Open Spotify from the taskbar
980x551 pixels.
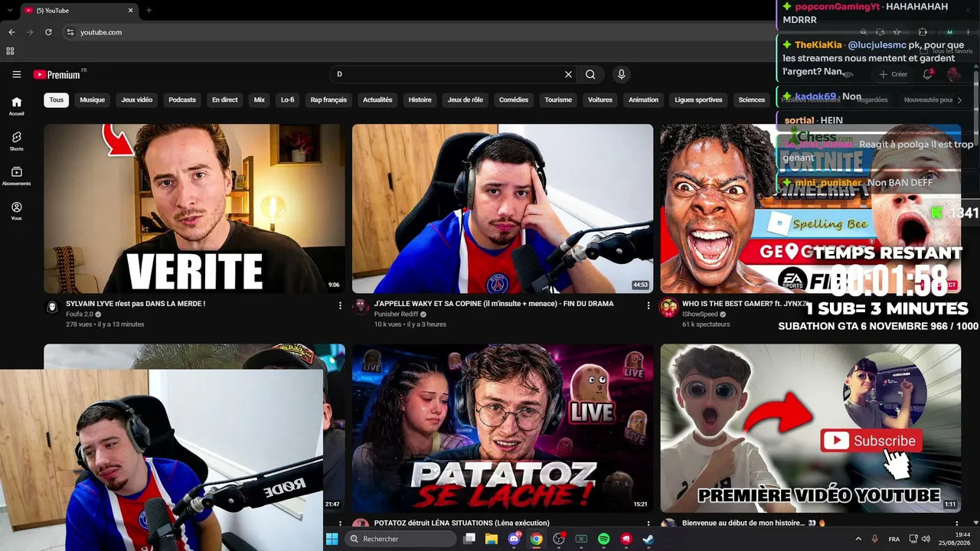pyautogui.click(x=603, y=539)
